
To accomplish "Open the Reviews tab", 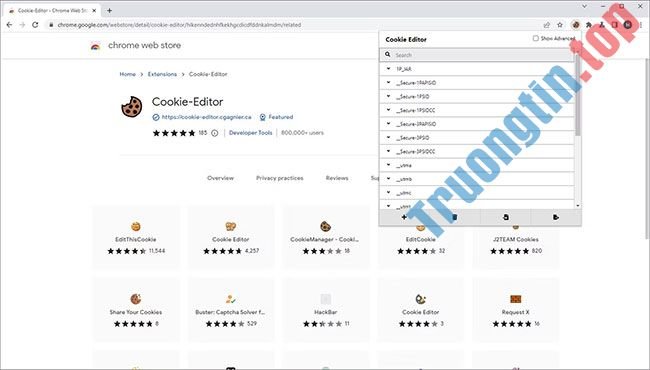I will [x=337, y=178].
